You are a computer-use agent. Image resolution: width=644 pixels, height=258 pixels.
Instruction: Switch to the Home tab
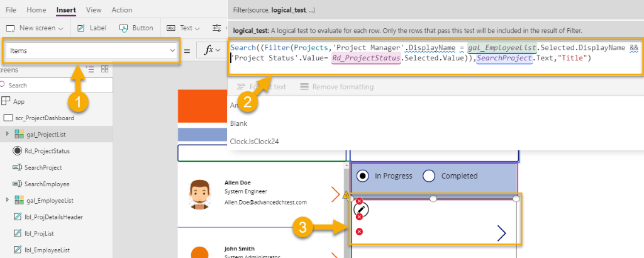click(x=36, y=10)
